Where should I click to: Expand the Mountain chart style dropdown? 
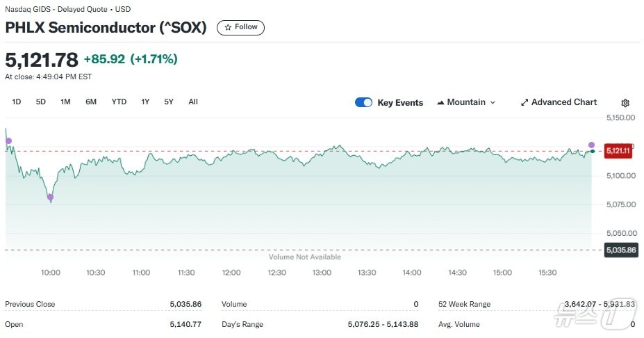[493, 102]
